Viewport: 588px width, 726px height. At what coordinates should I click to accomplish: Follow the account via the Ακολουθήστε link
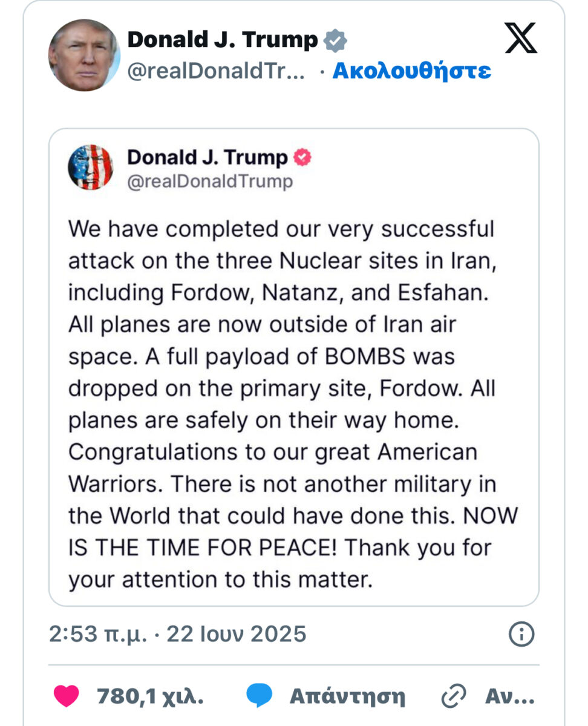click(x=411, y=71)
